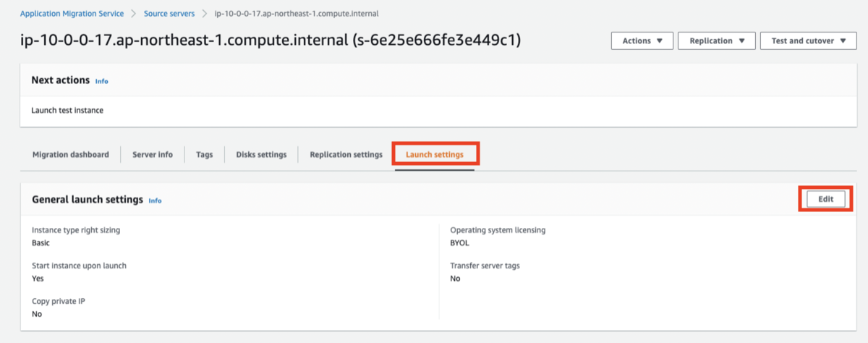The width and height of the screenshot is (868, 343).
Task: Open the Tags tab
Action: 205,154
